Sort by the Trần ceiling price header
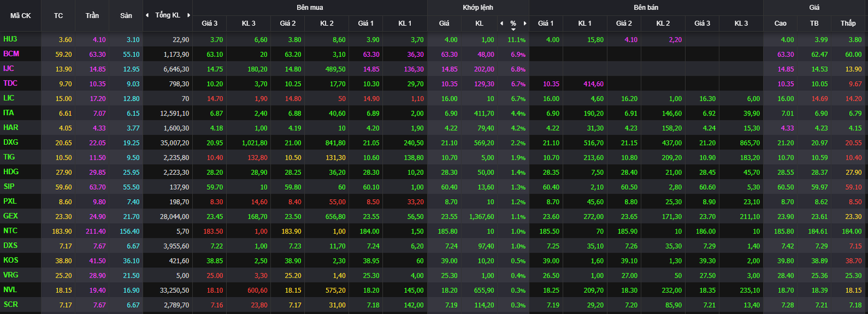Screen dimensions: 868x314 pyautogui.click(x=92, y=15)
